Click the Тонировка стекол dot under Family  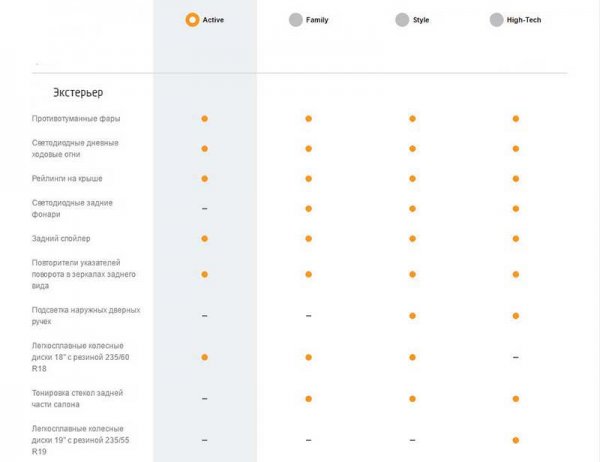pos(308,398)
